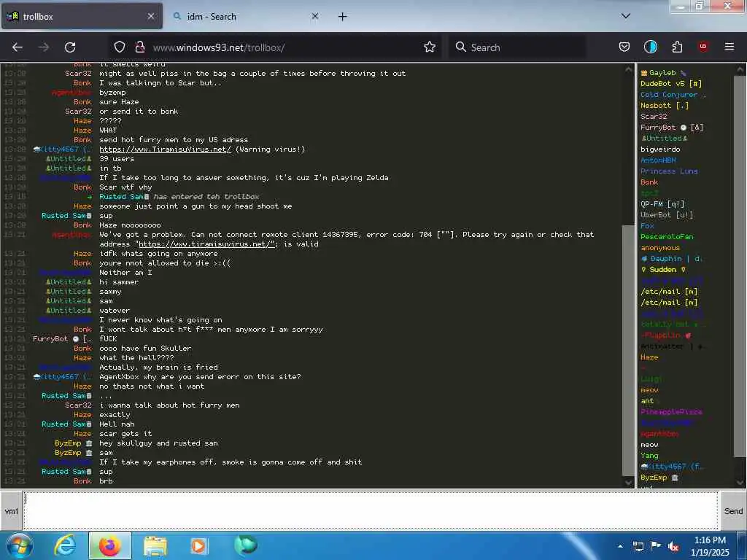Focus the browser Search box
Image resolution: width=747 pixels, height=560 pixels.
pos(517,47)
